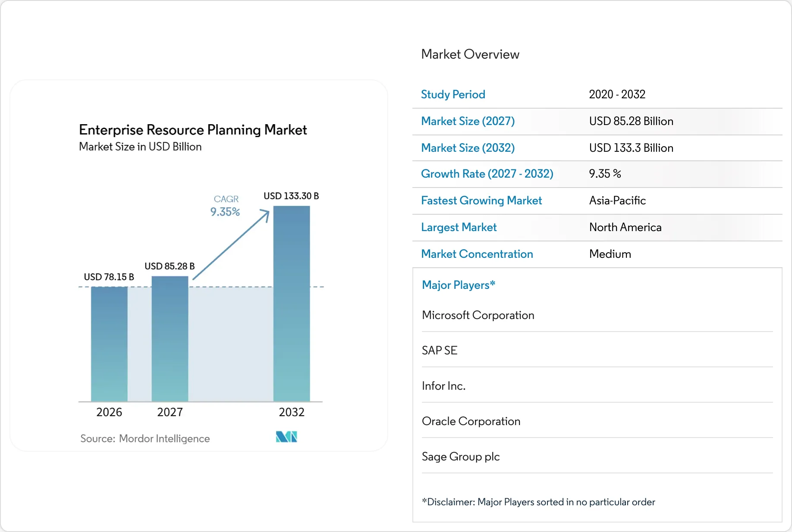The image size is (792, 532).
Task: Click the CAGR 9.35% value
Action: click(225, 212)
